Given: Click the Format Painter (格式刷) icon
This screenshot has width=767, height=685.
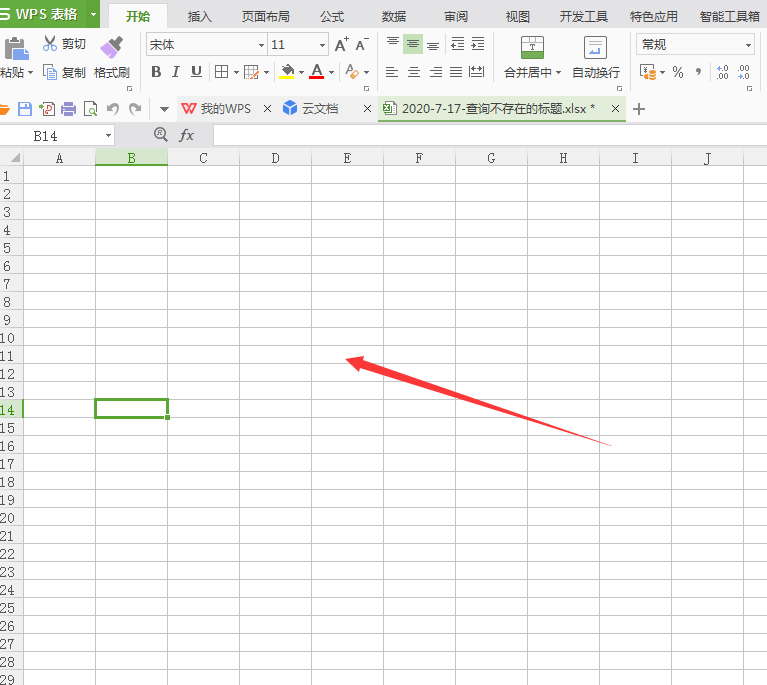Looking at the screenshot, I should [x=111, y=48].
